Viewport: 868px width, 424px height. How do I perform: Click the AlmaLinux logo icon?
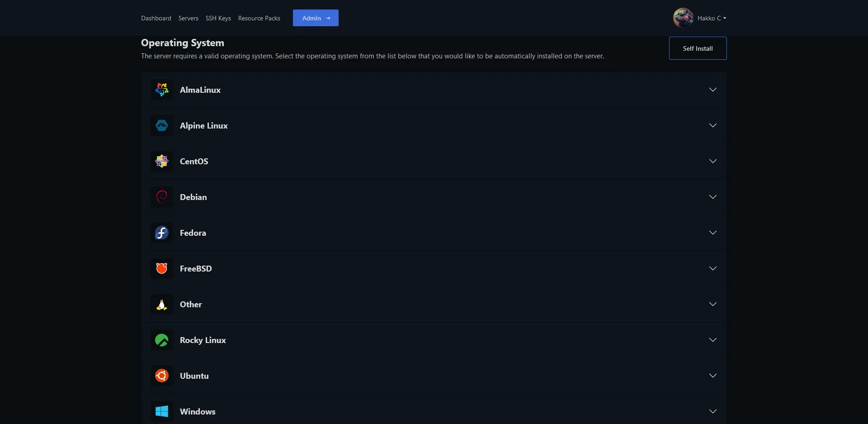(x=162, y=90)
